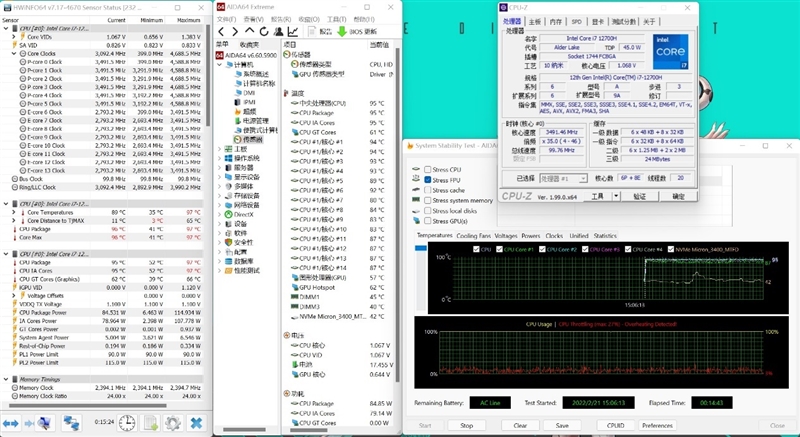Screen dimensions: 800x437
Task: Click the AIDA64 v6.60.5900 root icon
Action: coord(219,55)
